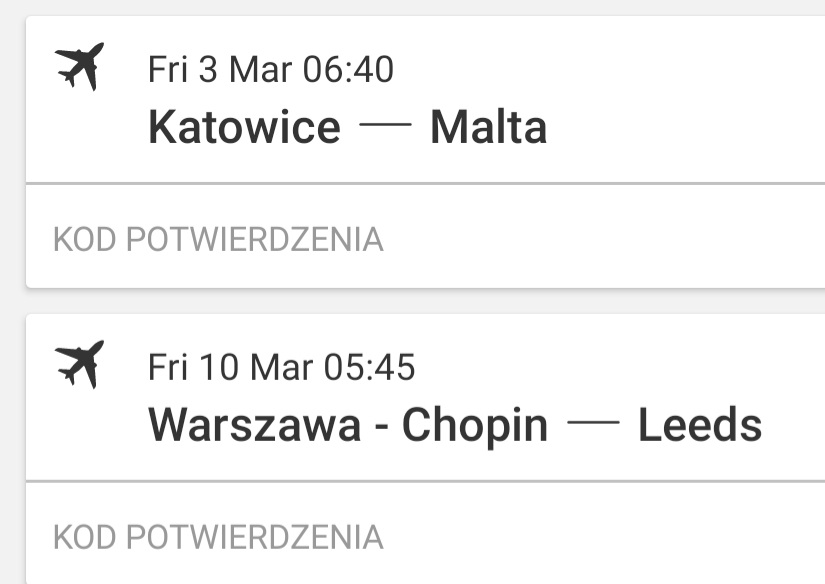Click the confirmation code section of second card

[426, 533]
